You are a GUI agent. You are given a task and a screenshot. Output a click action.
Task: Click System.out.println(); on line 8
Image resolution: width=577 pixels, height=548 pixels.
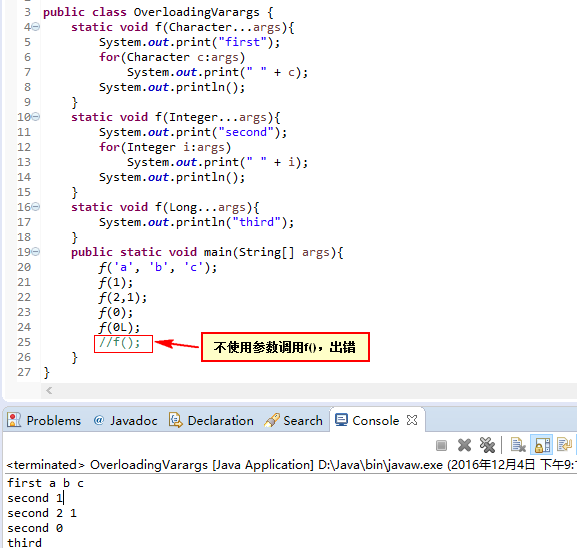[172, 87]
